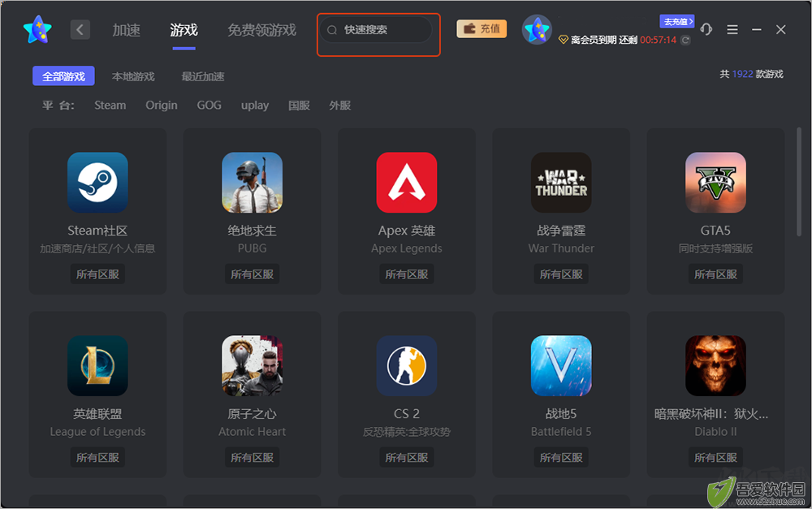Viewport: 812px width, 509px height.
Task: Switch to the 游戏 tab
Action: (184, 30)
